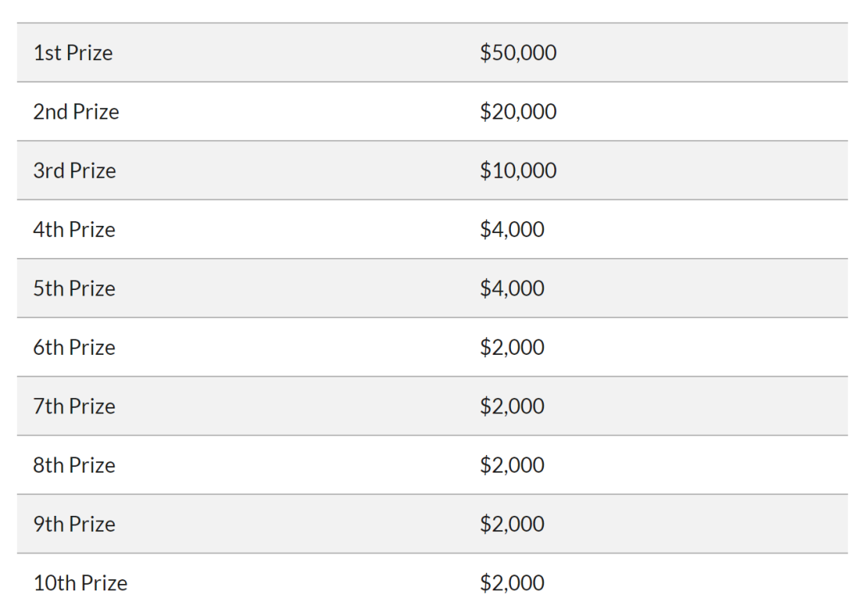Click the "4th Prize" label

pyautogui.click(x=74, y=230)
